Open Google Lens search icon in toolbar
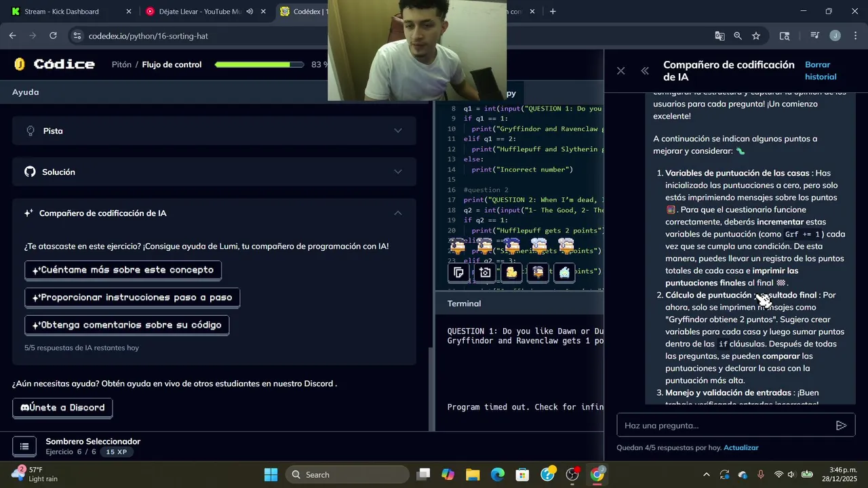The width and height of the screenshot is (868, 488). click(785, 36)
